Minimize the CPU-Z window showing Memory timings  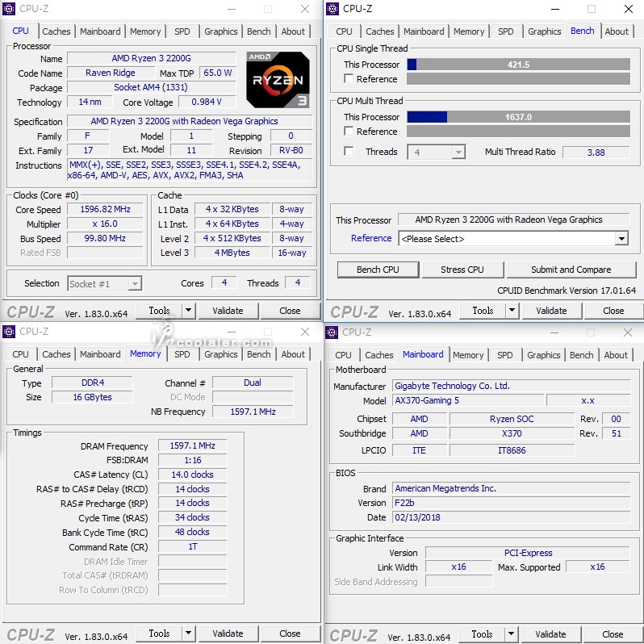tap(232, 332)
